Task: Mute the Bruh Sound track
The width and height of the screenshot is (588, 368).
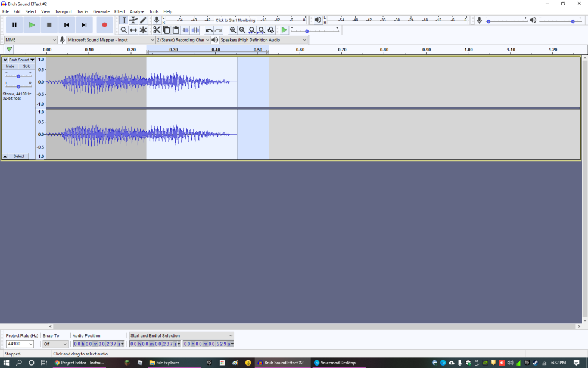Action: 10,66
